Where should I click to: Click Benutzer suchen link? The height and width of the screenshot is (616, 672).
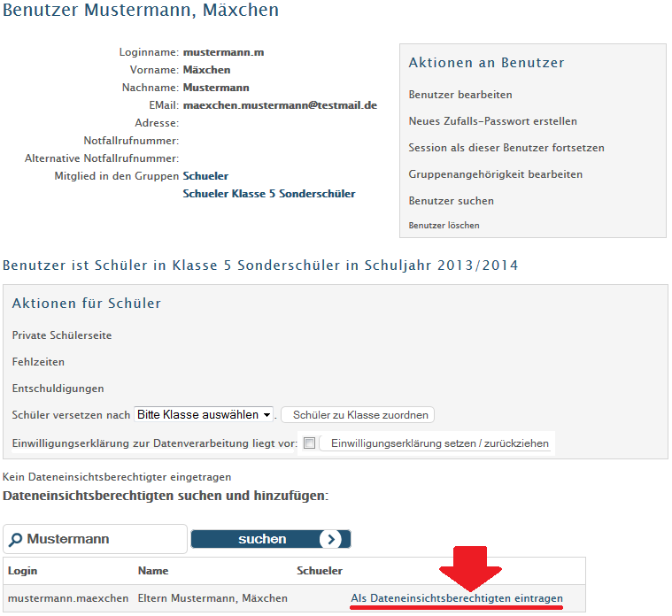tap(452, 201)
